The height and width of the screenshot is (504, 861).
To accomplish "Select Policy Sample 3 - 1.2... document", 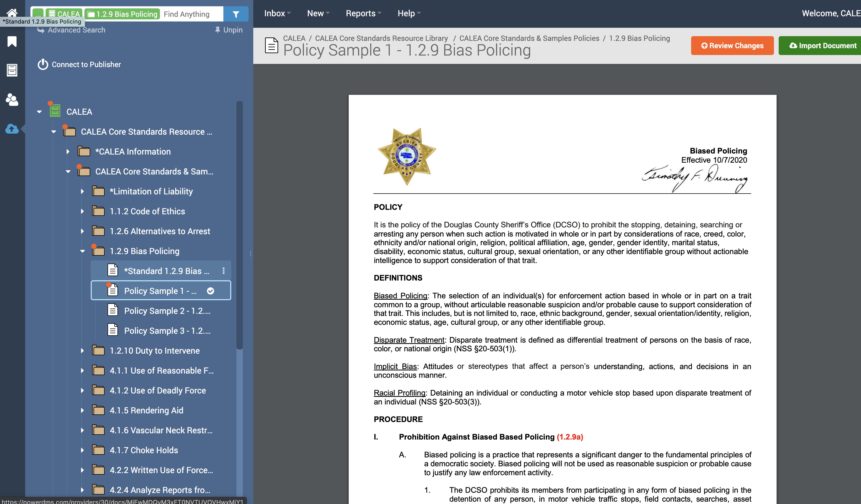I will [x=161, y=331].
